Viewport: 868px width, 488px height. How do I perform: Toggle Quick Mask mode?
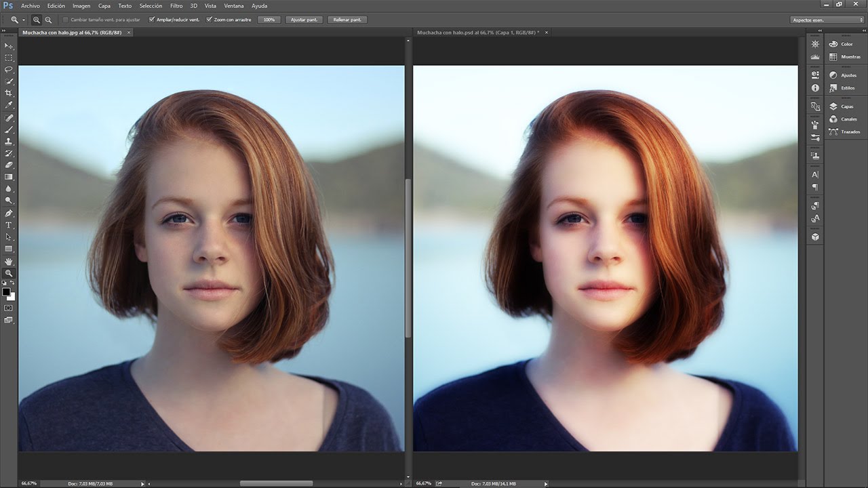pos(8,308)
